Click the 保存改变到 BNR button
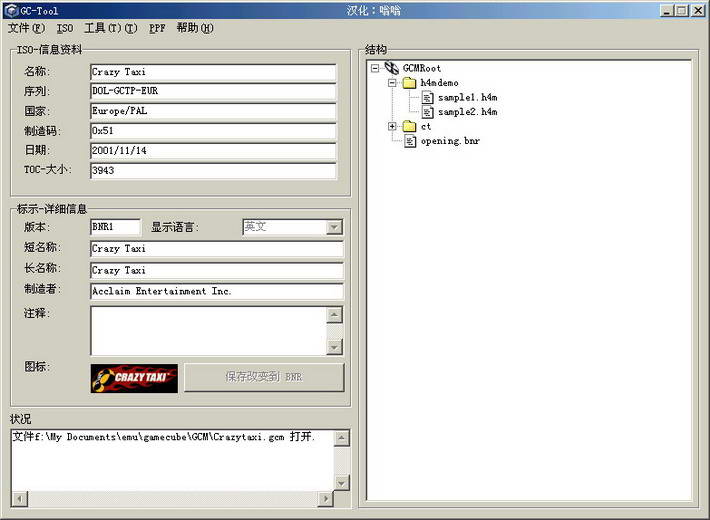The image size is (710, 520). point(264,378)
